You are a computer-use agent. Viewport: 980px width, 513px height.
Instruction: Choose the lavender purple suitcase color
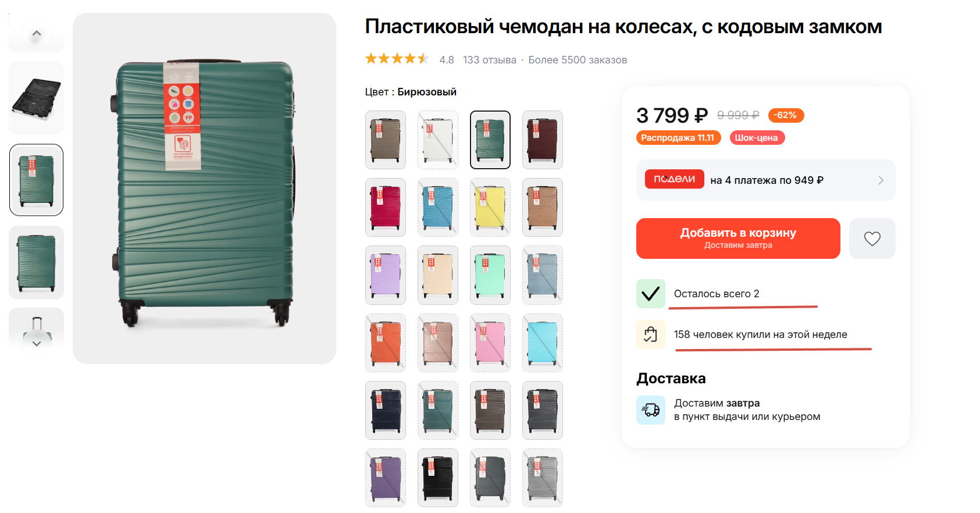pos(386,275)
